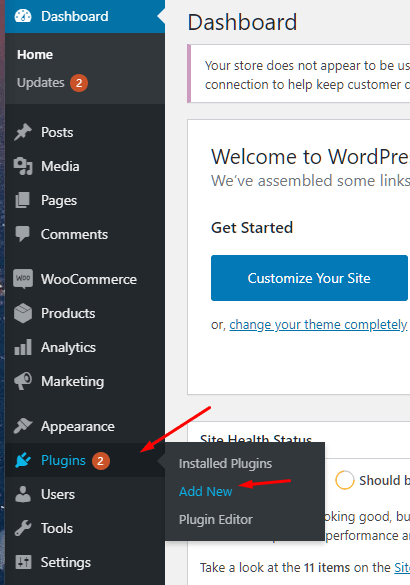410x585 pixels.
Task: Click the Updates count badge
Action: pos(79,83)
